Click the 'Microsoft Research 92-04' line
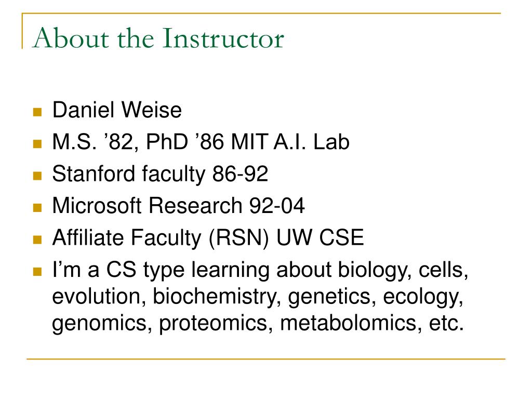Viewport: 532px width, 399px height. [x=179, y=206]
